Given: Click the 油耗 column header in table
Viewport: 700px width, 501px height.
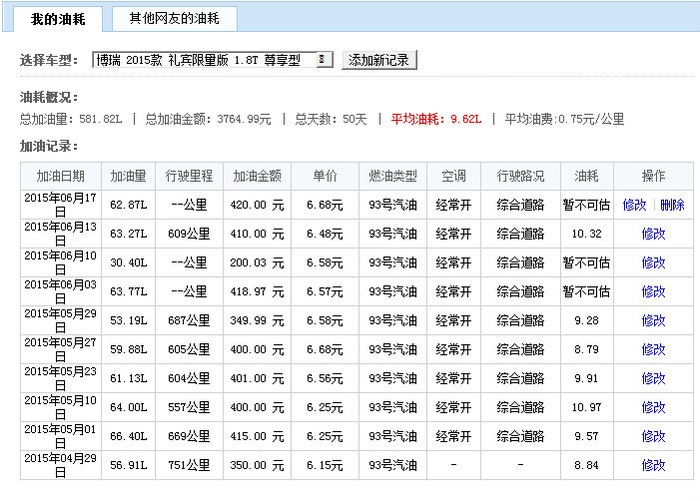Looking at the screenshot, I should coord(587,176).
